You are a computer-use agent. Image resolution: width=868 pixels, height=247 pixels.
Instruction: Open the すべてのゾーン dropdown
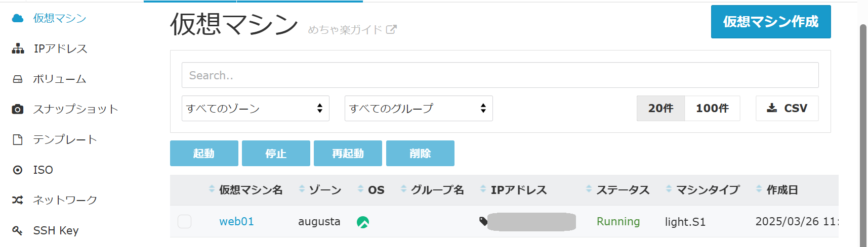[x=255, y=108]
